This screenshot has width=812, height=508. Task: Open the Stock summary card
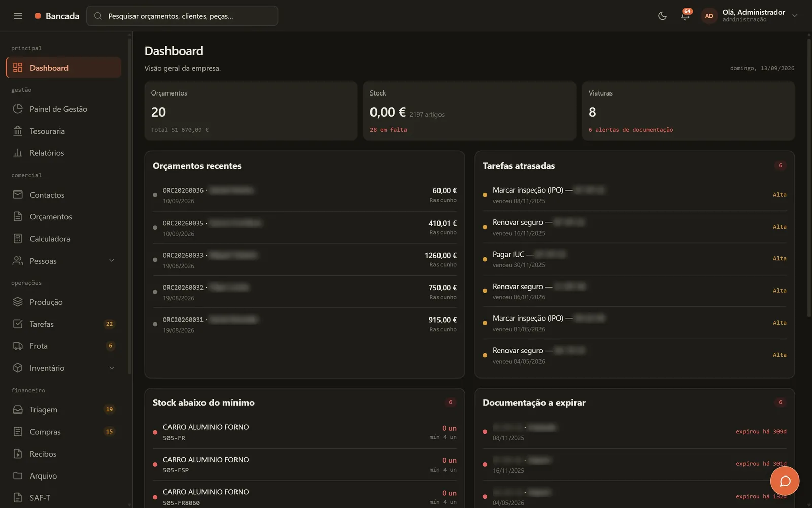click(x=469, y=111)
